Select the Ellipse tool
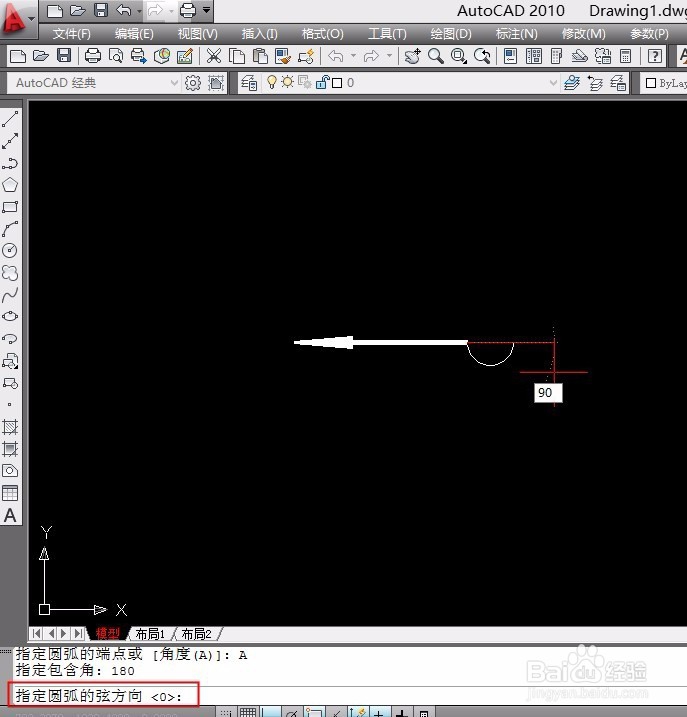Image resolution: width=687 pixels, height=717 pixels. [10, 316]
